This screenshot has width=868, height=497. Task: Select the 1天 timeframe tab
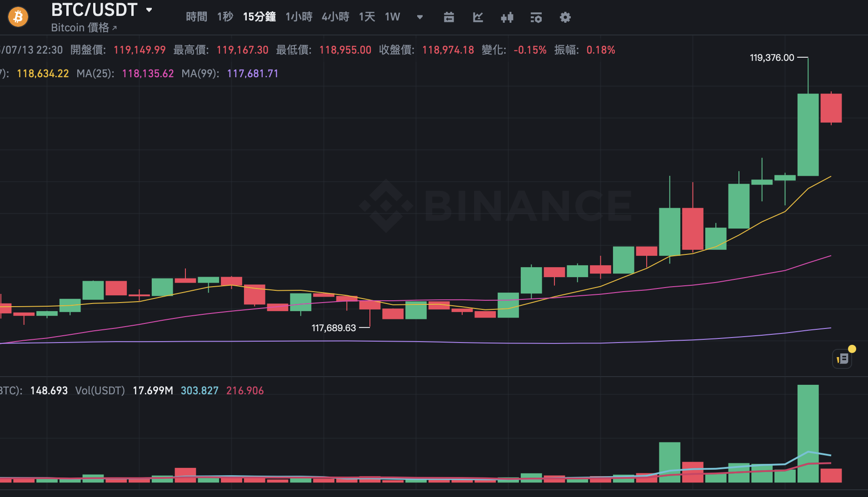pyautogui.click(x=366, y=17)
